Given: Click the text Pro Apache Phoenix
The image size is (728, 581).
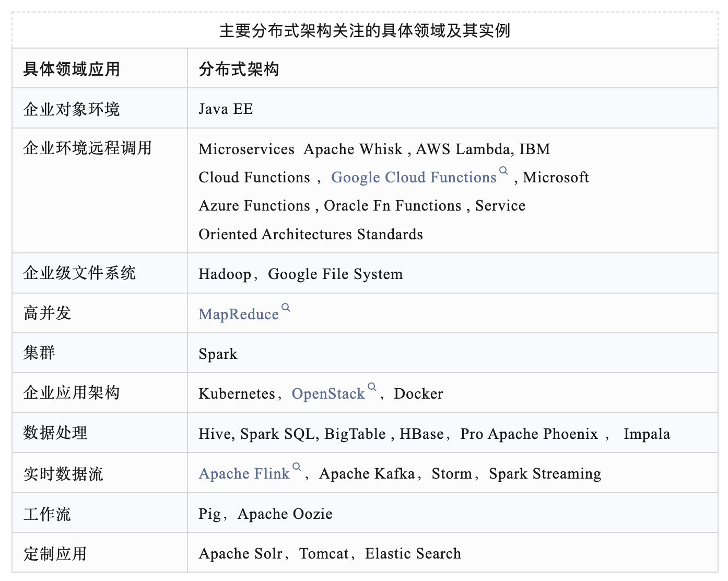Looking at the screenshot, I should click(x=529, y=434).
